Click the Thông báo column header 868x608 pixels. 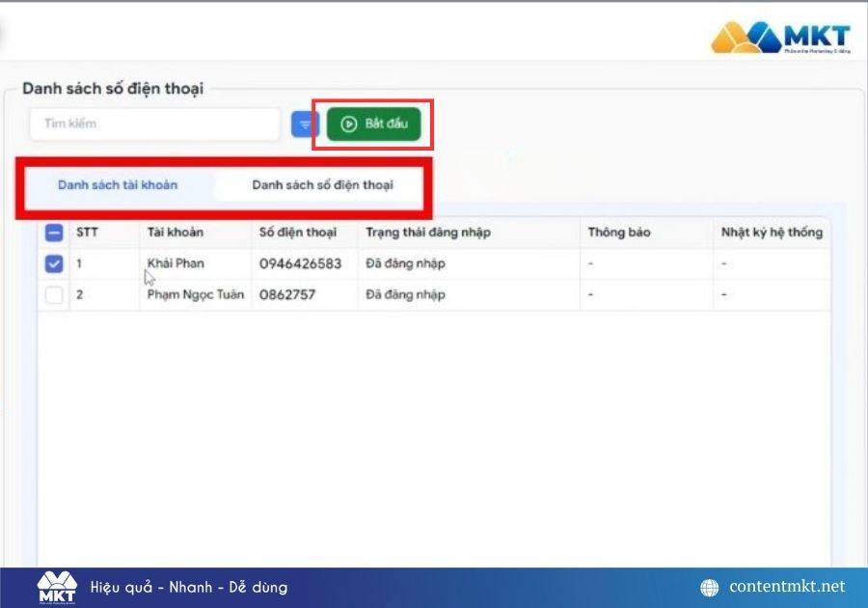(619, 233)
